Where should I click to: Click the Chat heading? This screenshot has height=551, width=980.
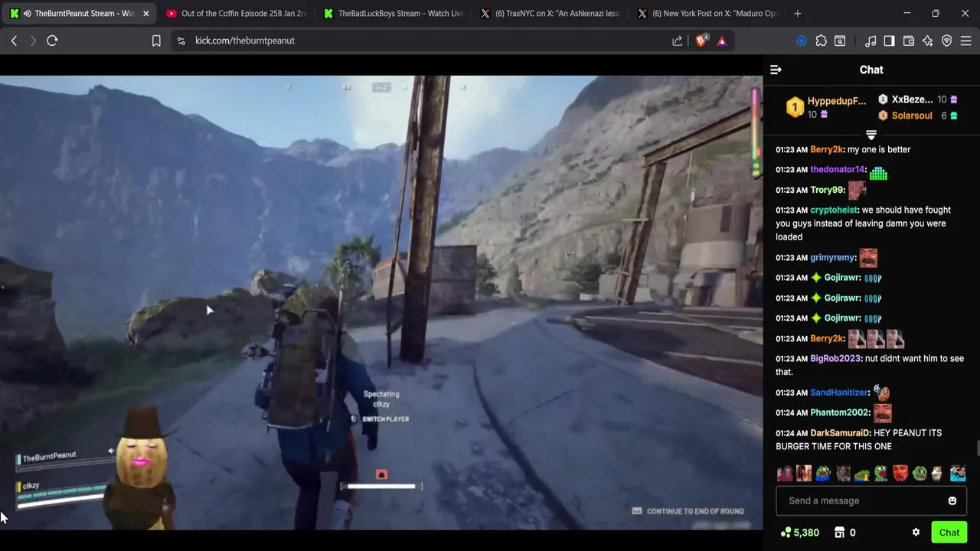click(871, 70)
